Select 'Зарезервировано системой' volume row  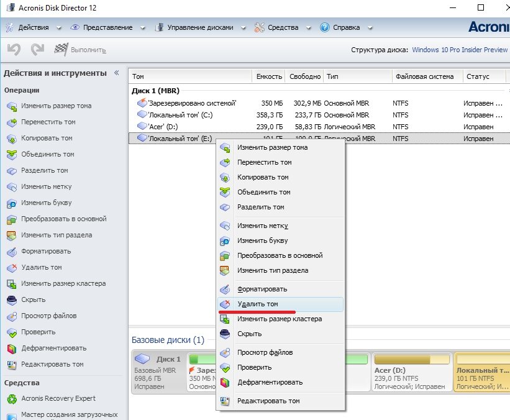(x=319, y=104)
